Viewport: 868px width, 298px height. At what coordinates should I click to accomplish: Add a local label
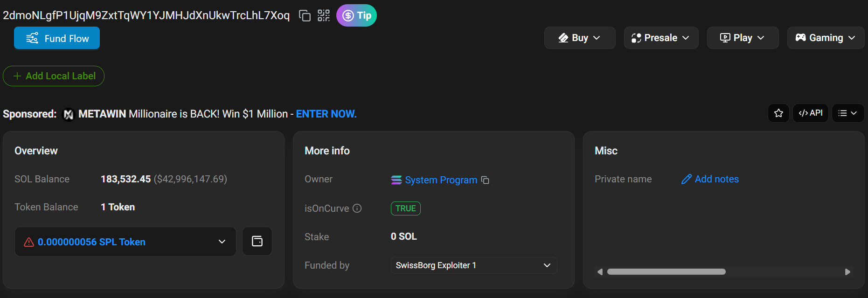54,76
